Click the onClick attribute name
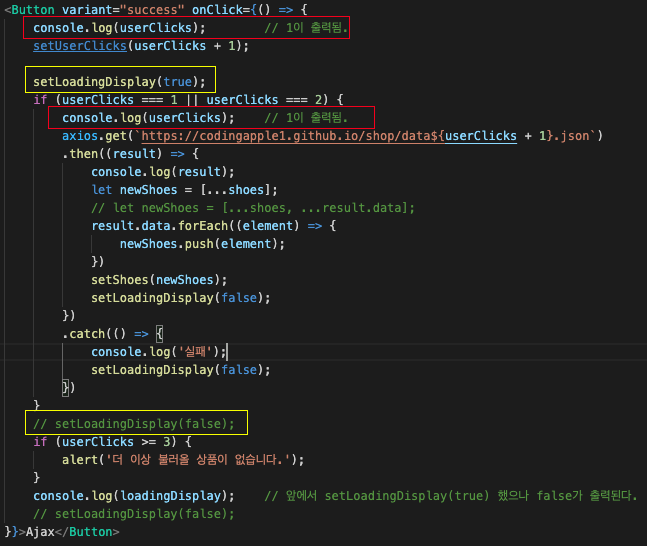The height and width of the screenshot is (546, 647). tap(217, 9)
